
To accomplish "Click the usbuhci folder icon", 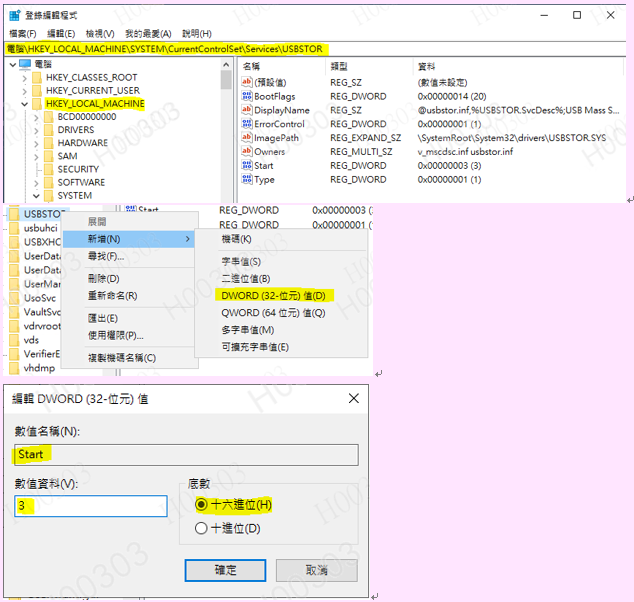I will click(x=14, y=228).
